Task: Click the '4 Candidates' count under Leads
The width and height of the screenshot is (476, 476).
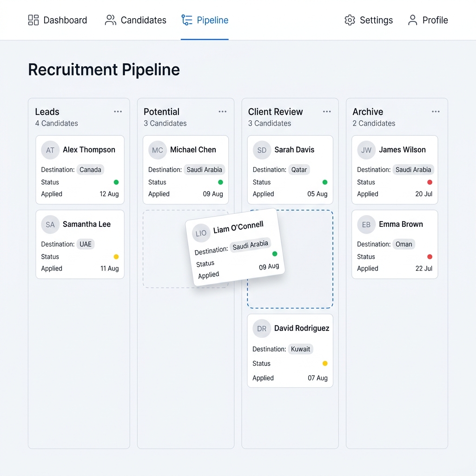Action: [56, 123]
